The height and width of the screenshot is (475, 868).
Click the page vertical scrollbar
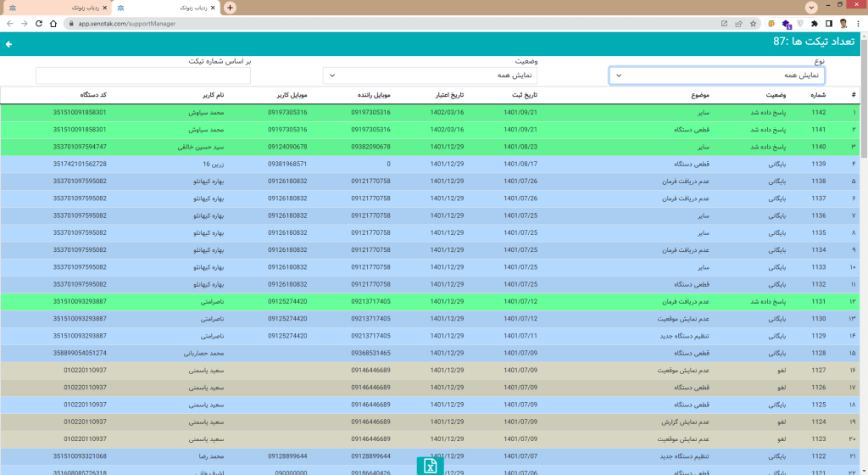[x=864, y=254]
